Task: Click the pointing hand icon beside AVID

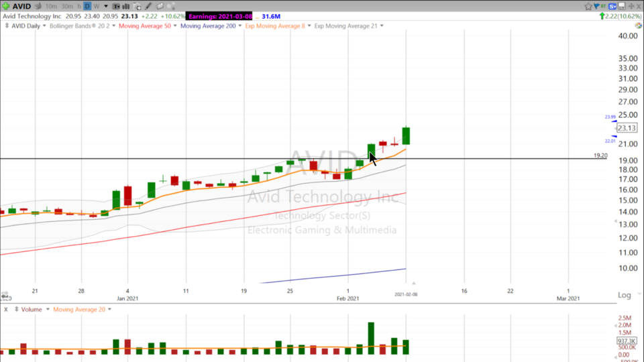Action: [x=38, y=6]
